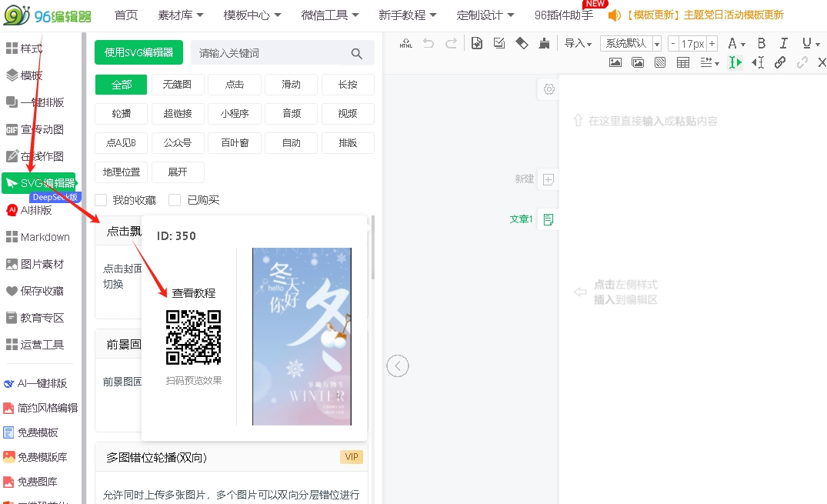Click the insert hyperlink chain icon

780,63
